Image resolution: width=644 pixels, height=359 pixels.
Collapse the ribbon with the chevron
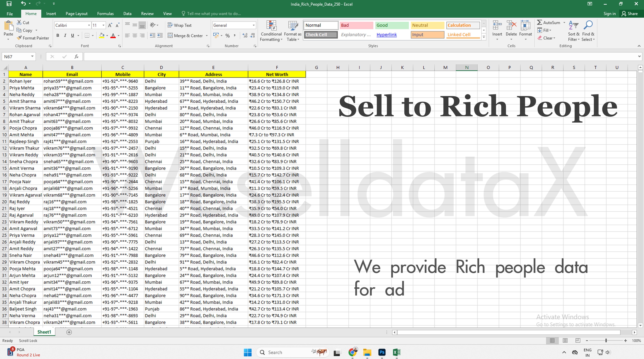click(x=639, y=46)
